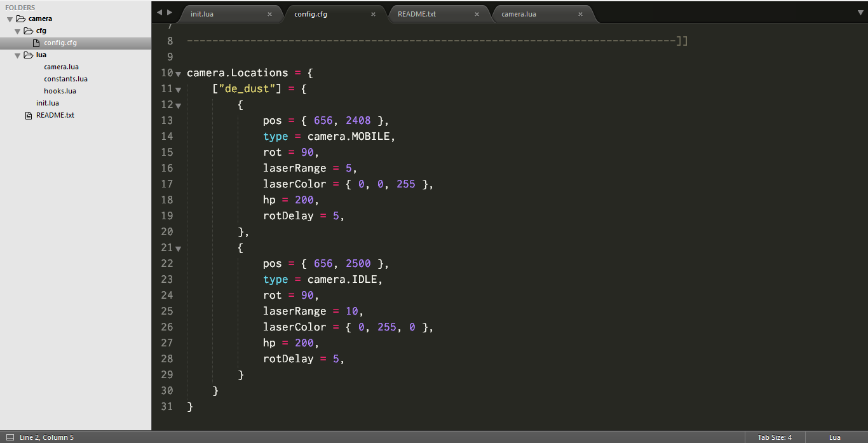Click line number 13 in gutter
The width and height of the screenshot is (868, 443).
(x=166, y=120)
